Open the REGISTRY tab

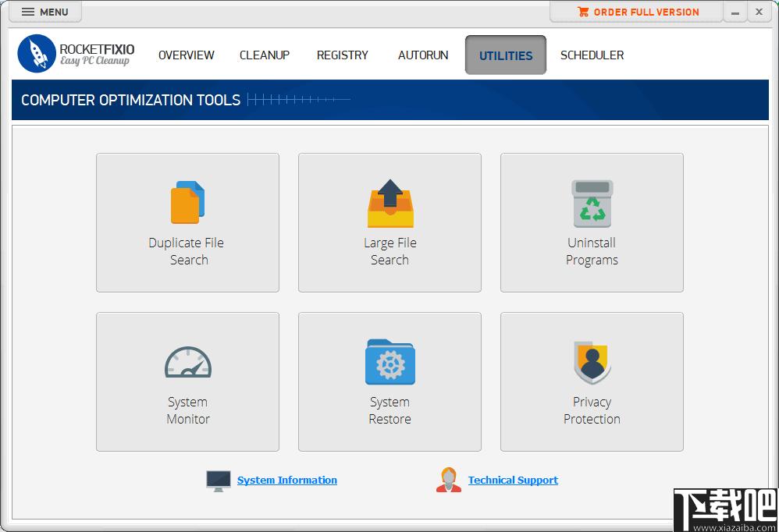[x=343, y=55]
